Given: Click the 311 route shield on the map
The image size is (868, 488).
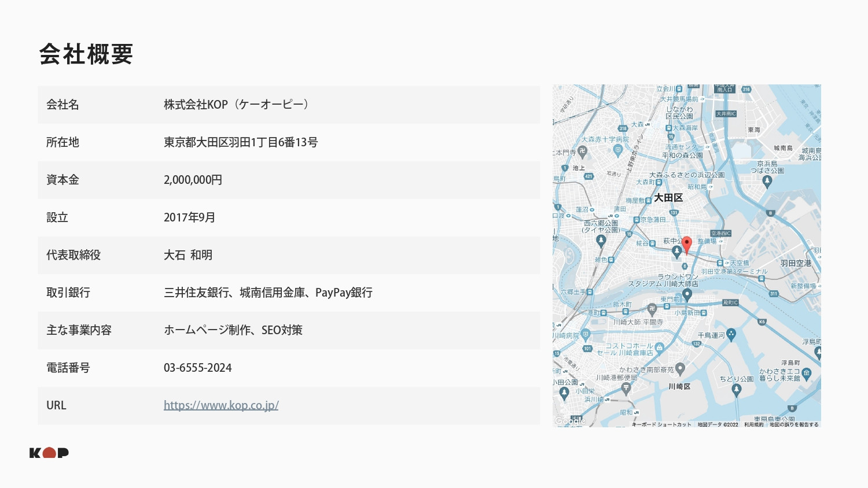Looking at the screenshot, I should [x=774, y=293].
